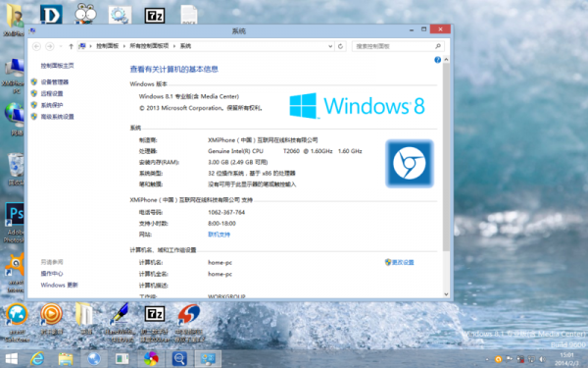Open the avast SafeZone desktop shortcut
This screenshot has height=368, width=588.
tap(17, 322)
